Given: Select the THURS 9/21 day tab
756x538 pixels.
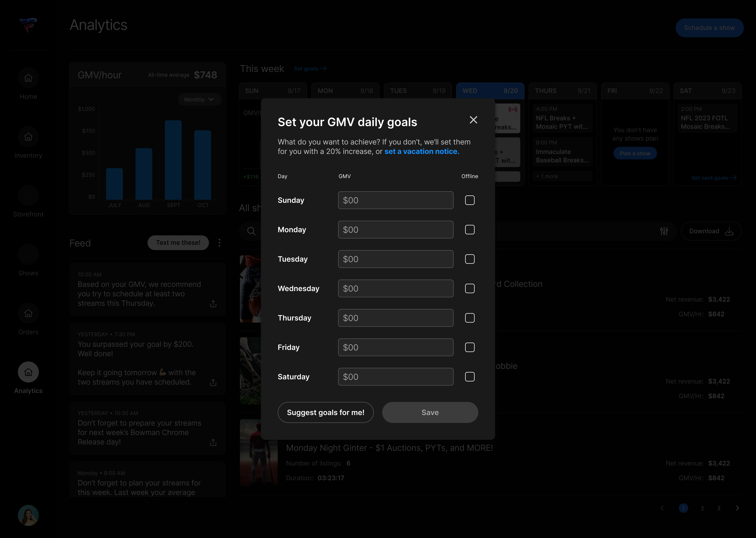Looking at the screenshot, I should [x=562, y=91].
